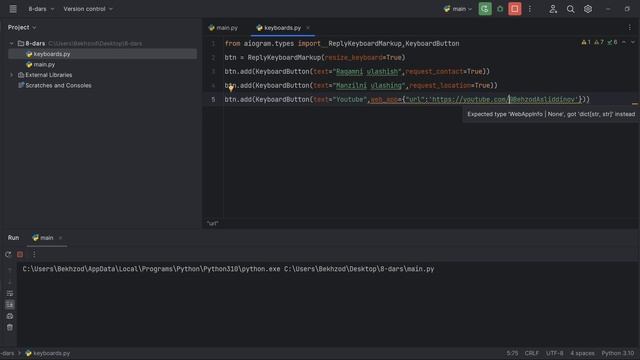Click the Python 3.10 interpreter in status bar
The width and height of the screenshot is (640, 360).
pyautogui.click(x=618, y=353)
